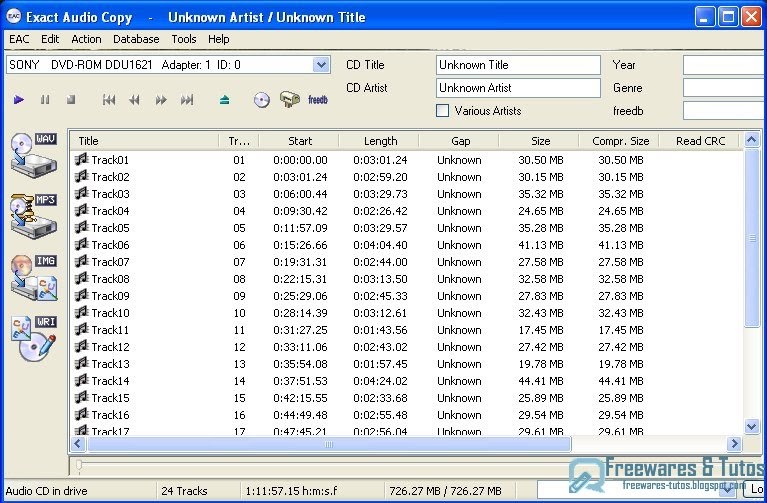This screenshot has height=503, width=767.
Task: Click the Track09 music note icon
Action: tap(81, 295)
